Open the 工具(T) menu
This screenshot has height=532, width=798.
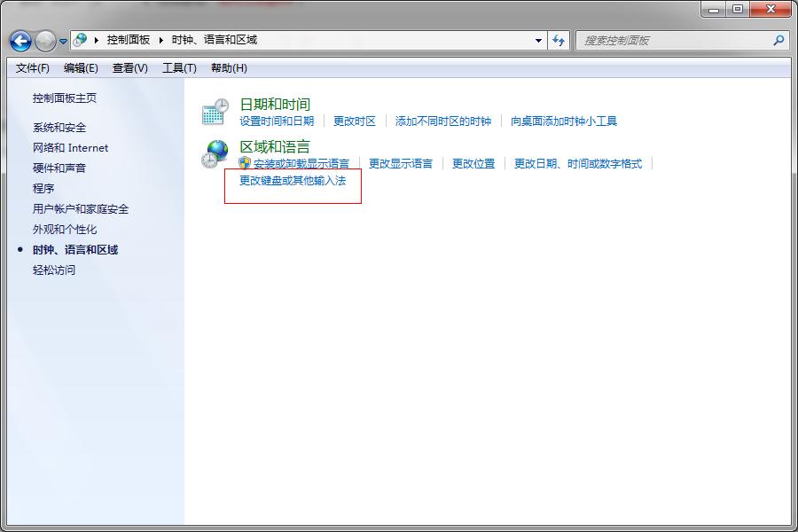(x=179, y=67)
